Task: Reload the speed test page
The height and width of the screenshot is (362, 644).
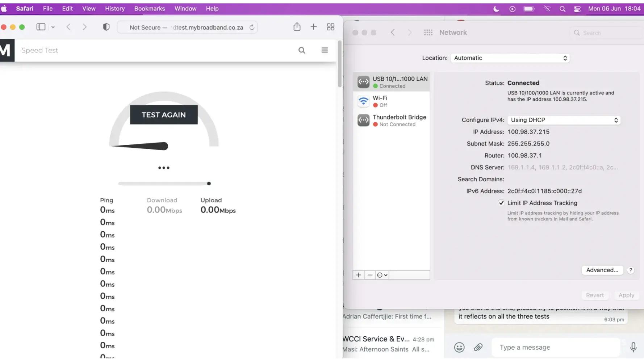Action: [252, 27]
